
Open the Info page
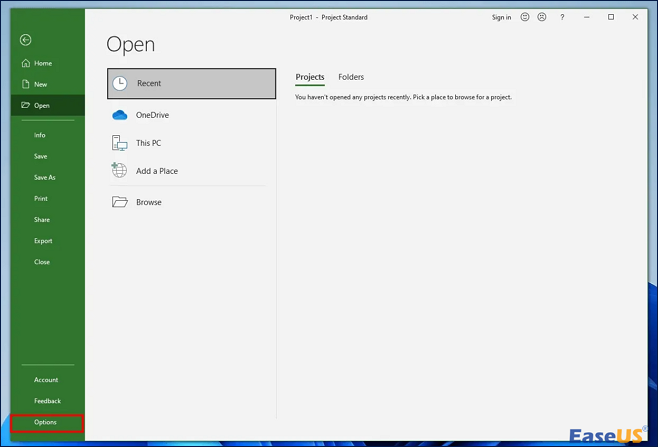pos(40,135)
